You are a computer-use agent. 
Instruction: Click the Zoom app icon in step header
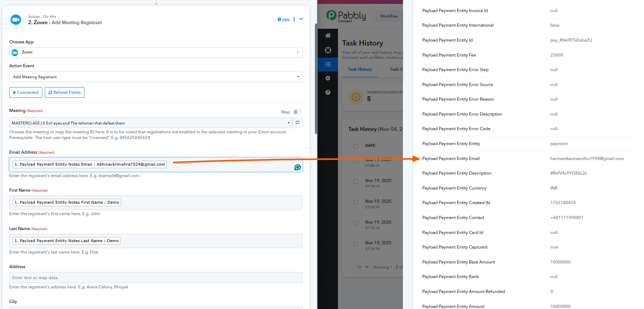click(x=16, y=20)
